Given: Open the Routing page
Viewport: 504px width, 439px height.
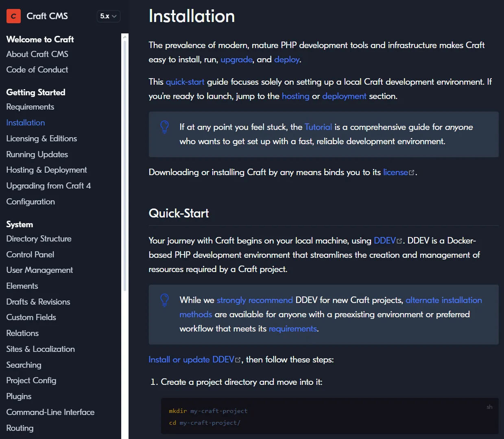Looking at the screenshot, I should click(x=20, y=428).
